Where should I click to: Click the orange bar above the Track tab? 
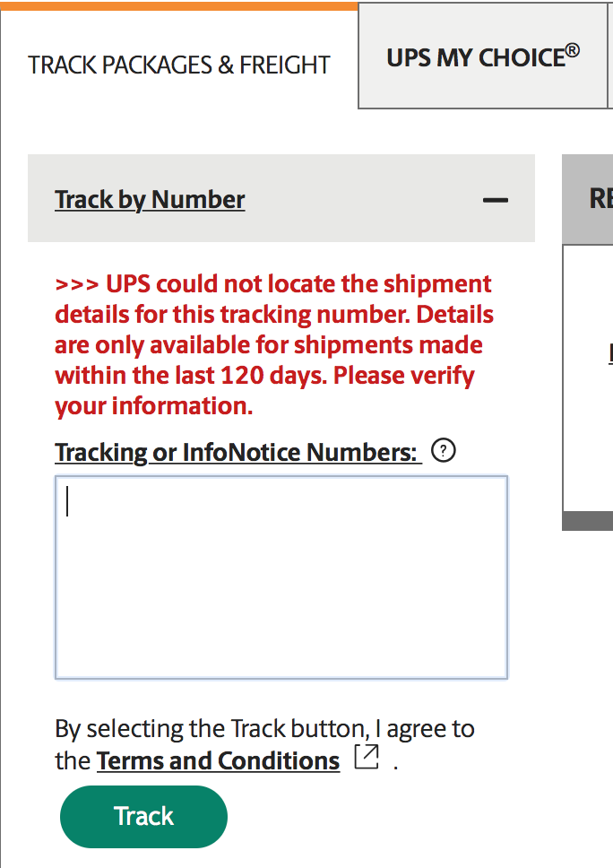tap(179, 5)
